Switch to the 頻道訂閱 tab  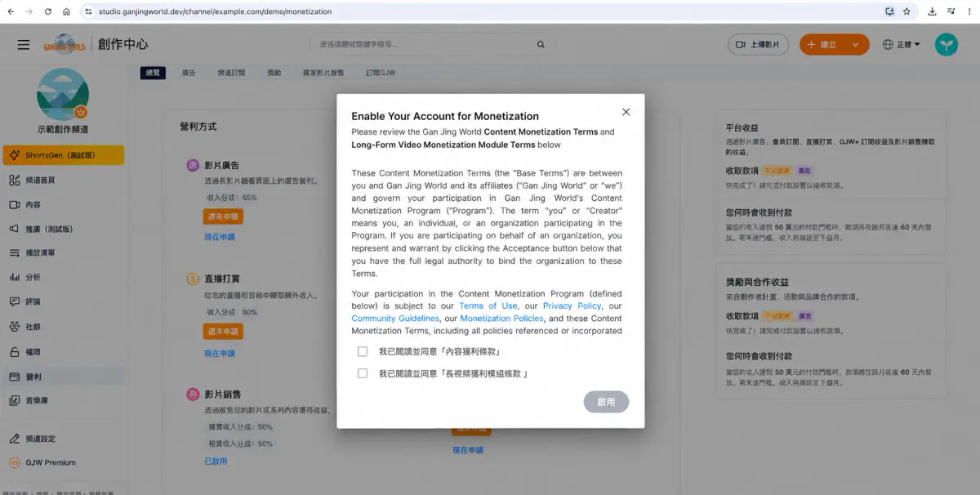point(231,73)
